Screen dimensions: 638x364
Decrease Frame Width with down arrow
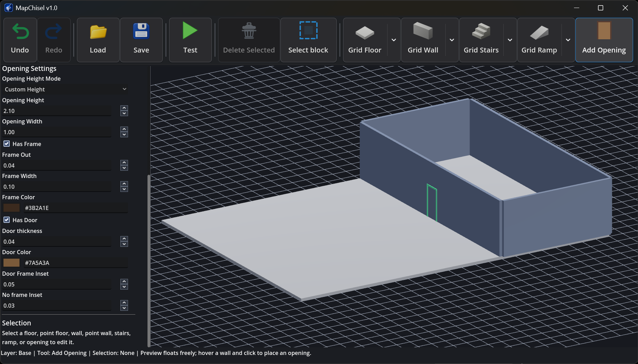[124, 189]
